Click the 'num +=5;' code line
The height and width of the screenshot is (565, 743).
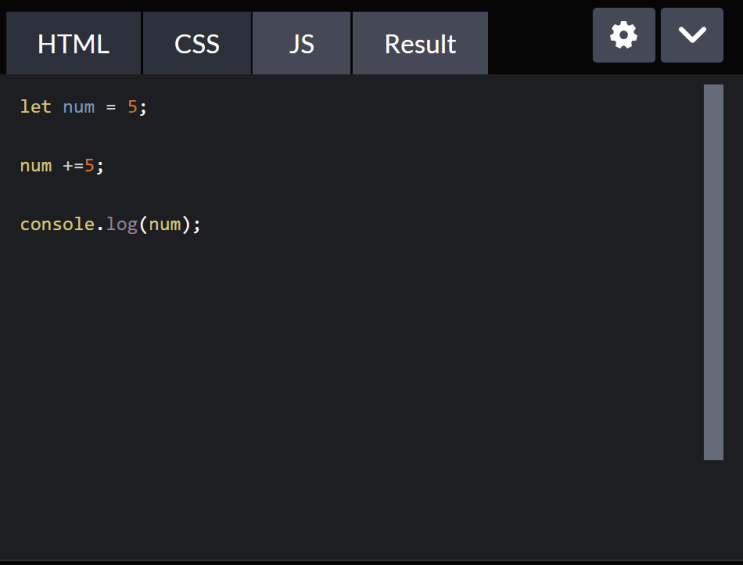(x=62, y=166)
